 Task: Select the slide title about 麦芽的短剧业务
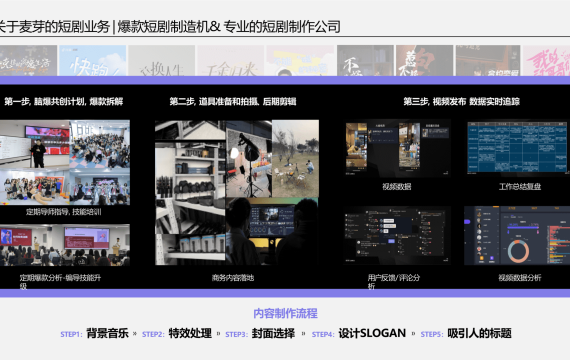[170, 27]
